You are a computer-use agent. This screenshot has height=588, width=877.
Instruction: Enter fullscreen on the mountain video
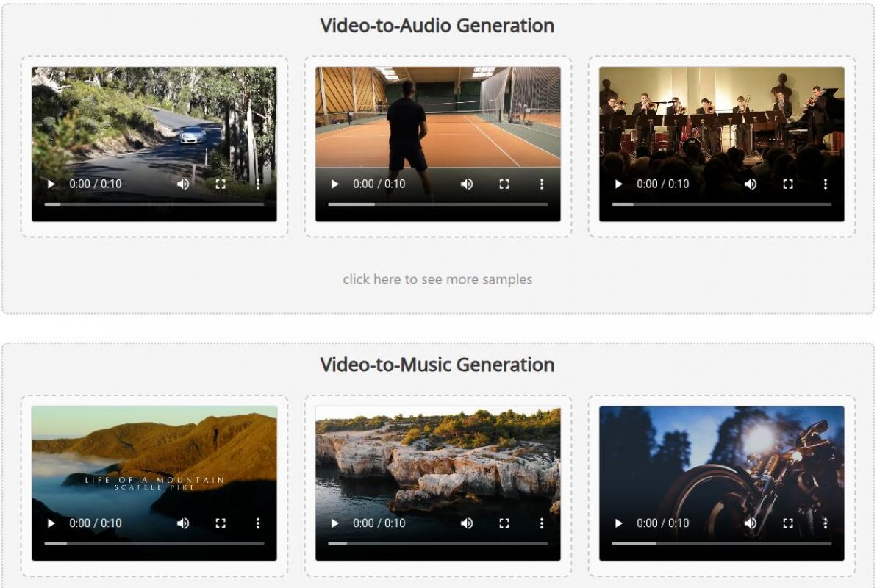(x=221, y=524)
